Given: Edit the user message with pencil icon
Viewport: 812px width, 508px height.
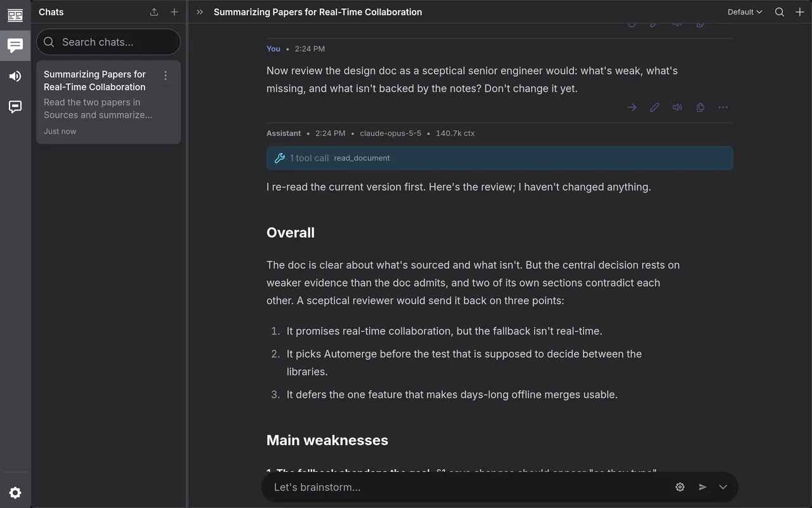Looking at the screenshot, I should click(655, 107).
